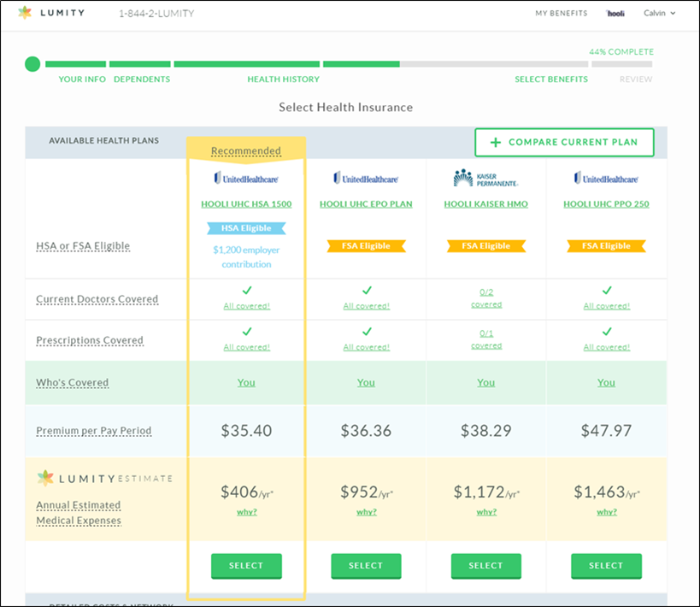Image resolution: width=700 pixels, height=607 pixels.
Task: Go to the Health History step
Action: (283, 80)
